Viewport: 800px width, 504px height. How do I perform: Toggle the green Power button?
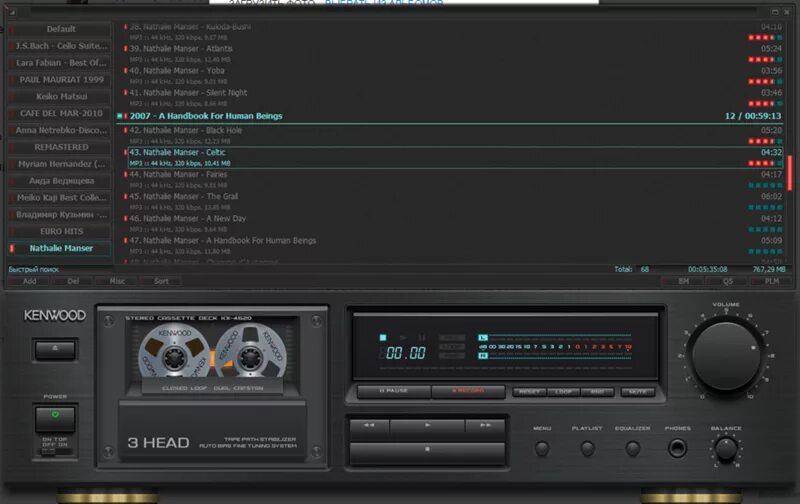pyautogui.click(x=55, y=418)
